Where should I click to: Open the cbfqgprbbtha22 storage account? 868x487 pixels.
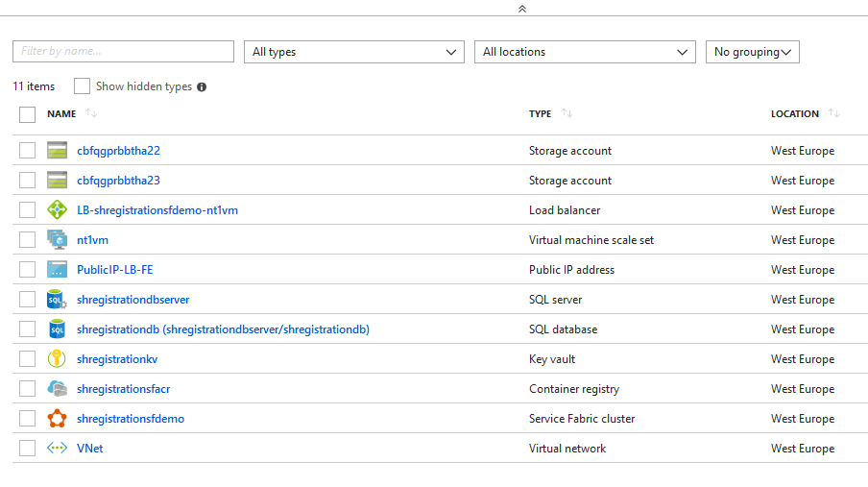pyautogui.click(x=118, y=151)
